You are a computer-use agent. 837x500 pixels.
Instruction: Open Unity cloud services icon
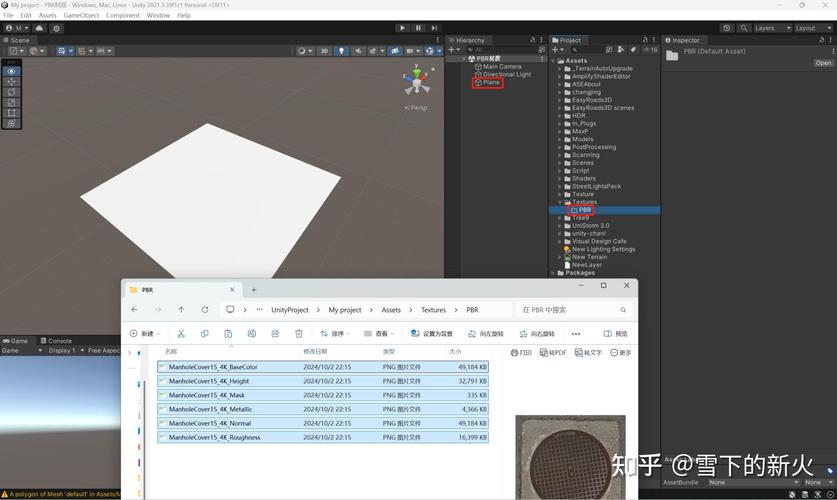pyautogui.click(x=40, y=28)
